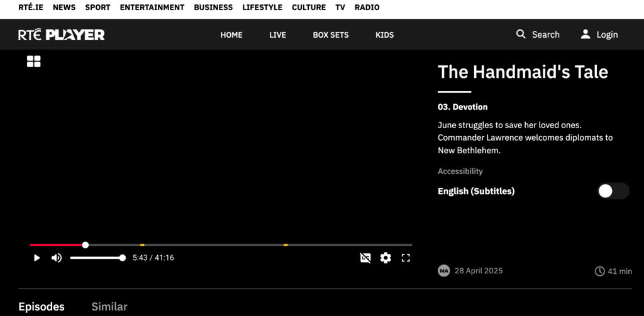This screenshot has height=316, width=644.
Task: Open the RTÉ.IE link
Action: pyautogui.click(x=31, y=8)
